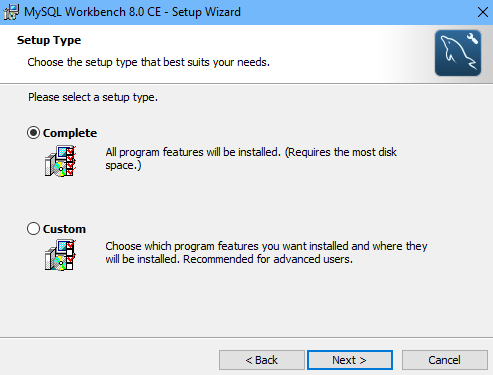Go back with the < Back button
The width and height of the screenshot is (493, 375).
[262, 360]
